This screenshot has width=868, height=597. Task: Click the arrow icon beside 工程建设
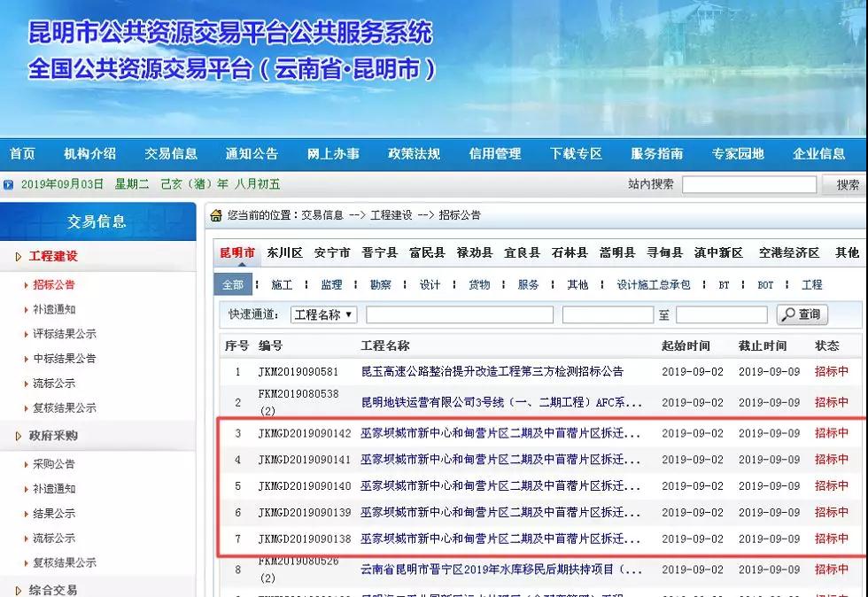coord(19,257)
